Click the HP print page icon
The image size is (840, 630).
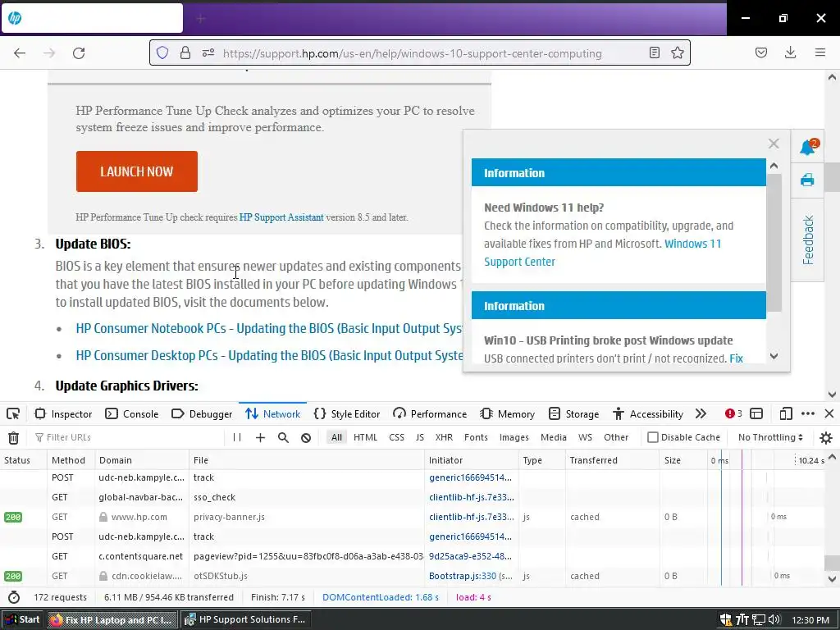coord(807,180)
